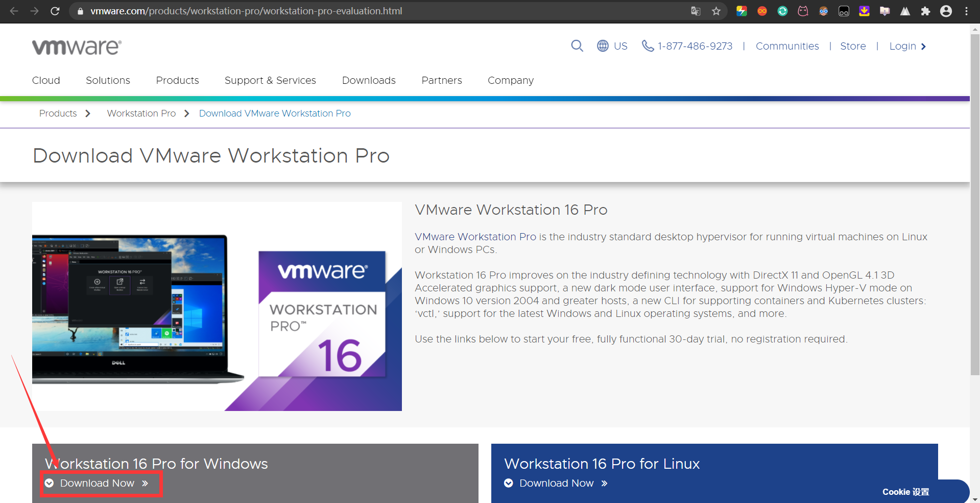Open the browser Extensions puzzle icon
The height and width of the screenshot is (503, 980).
tap(925, 11)
